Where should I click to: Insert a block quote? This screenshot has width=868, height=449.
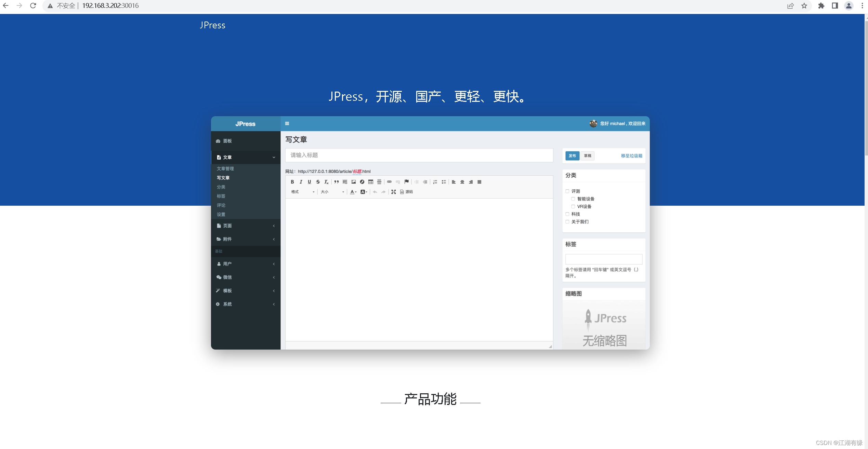point(337,182)
